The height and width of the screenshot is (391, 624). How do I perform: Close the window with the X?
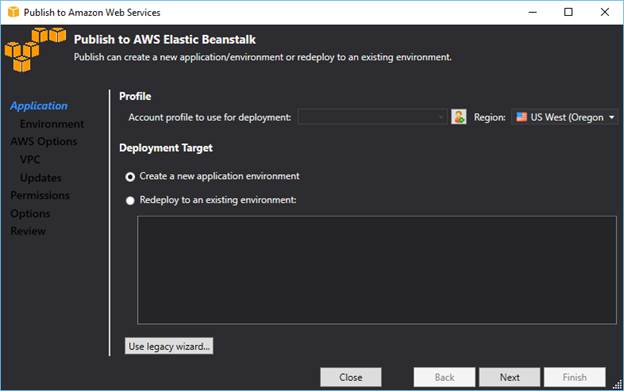tap(604, 12)
